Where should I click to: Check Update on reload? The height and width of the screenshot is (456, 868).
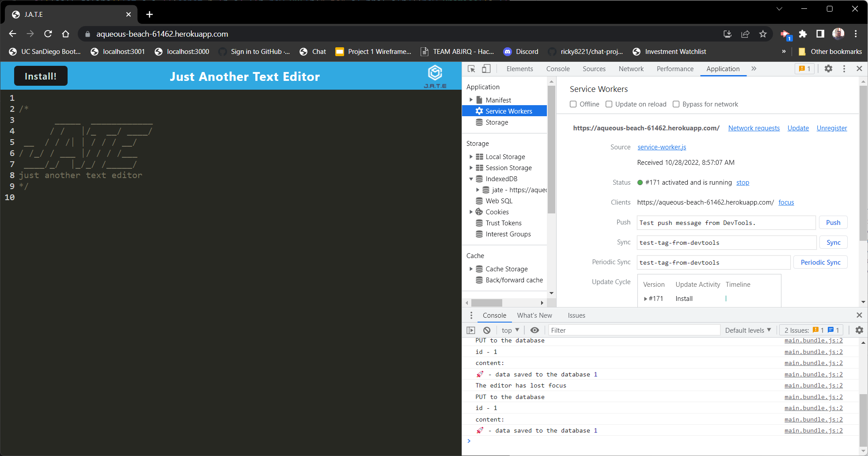[x=609, y=104]
